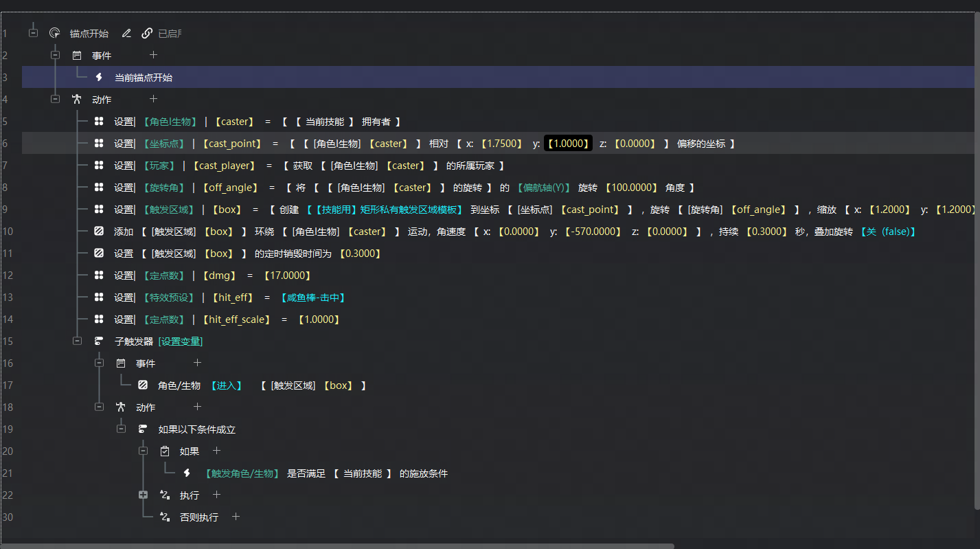Click the four-dot icon on the cast_player row

[99, 165]
